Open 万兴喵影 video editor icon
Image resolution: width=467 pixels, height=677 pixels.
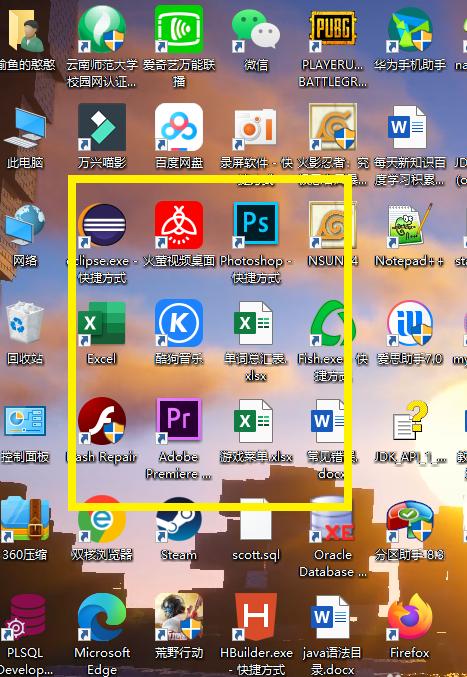pyautogui.click(x=102, y=127)
